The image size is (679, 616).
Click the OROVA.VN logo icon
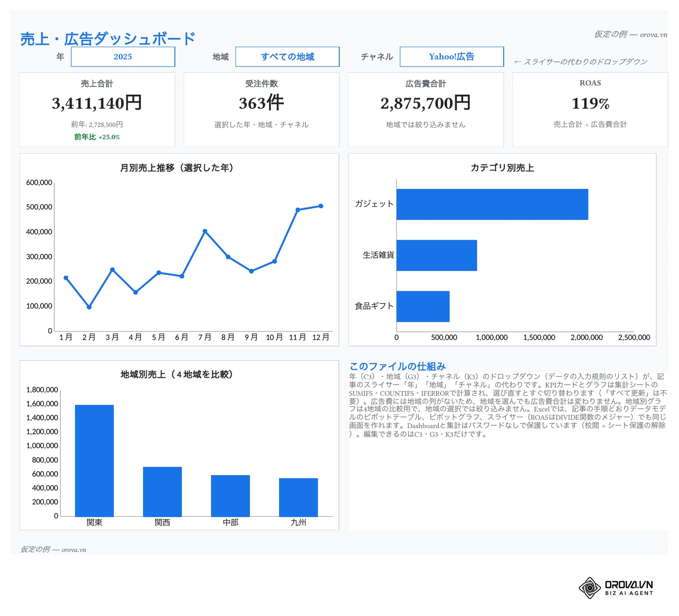(589, 588)
